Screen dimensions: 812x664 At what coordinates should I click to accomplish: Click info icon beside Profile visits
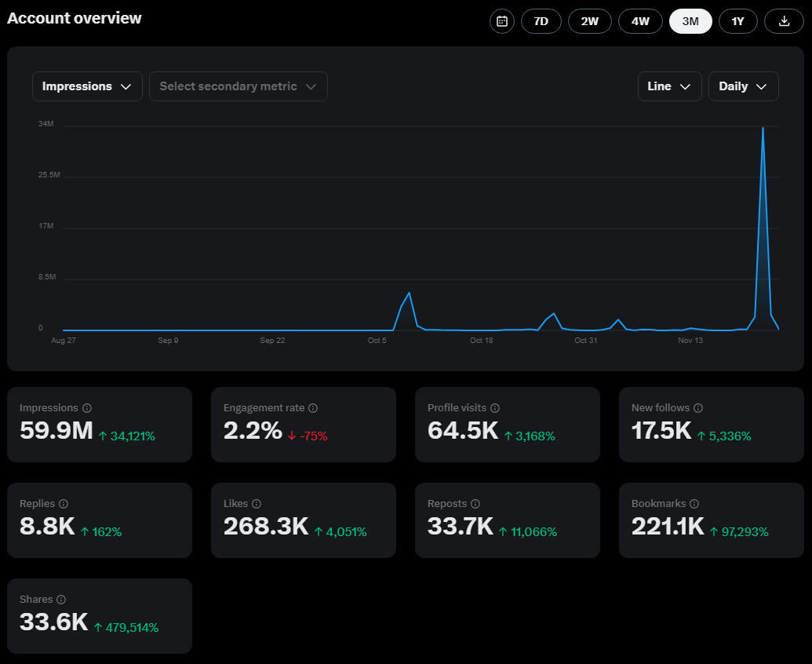coord(495,408)
